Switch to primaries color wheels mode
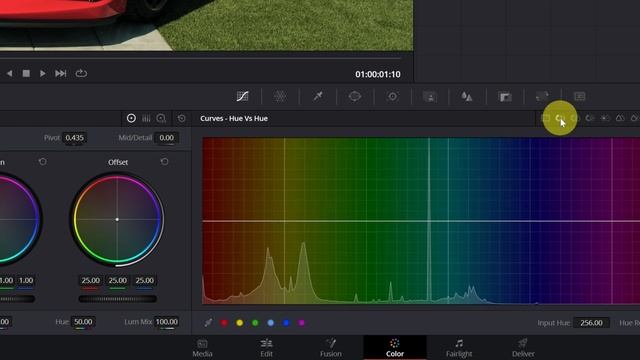Screen dimensions: 640x360 131,118
